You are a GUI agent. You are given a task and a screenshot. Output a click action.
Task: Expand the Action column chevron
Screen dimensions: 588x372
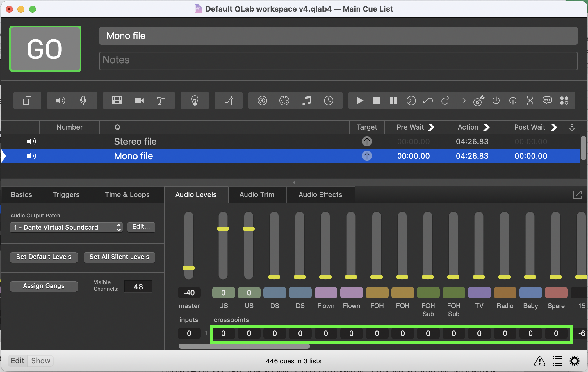point(486,127)
